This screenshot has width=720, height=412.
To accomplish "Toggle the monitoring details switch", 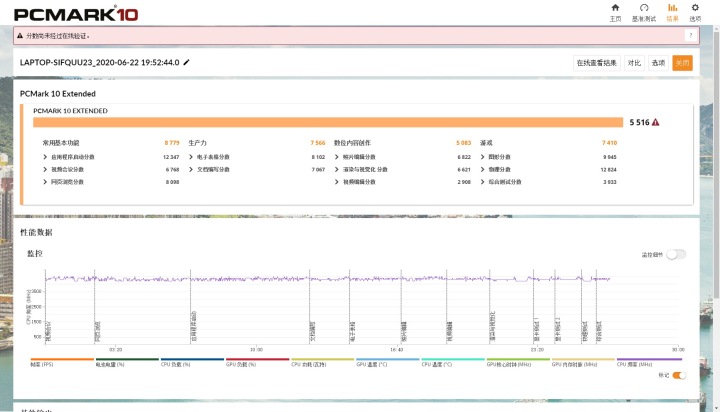I will [x=676, y=254].
